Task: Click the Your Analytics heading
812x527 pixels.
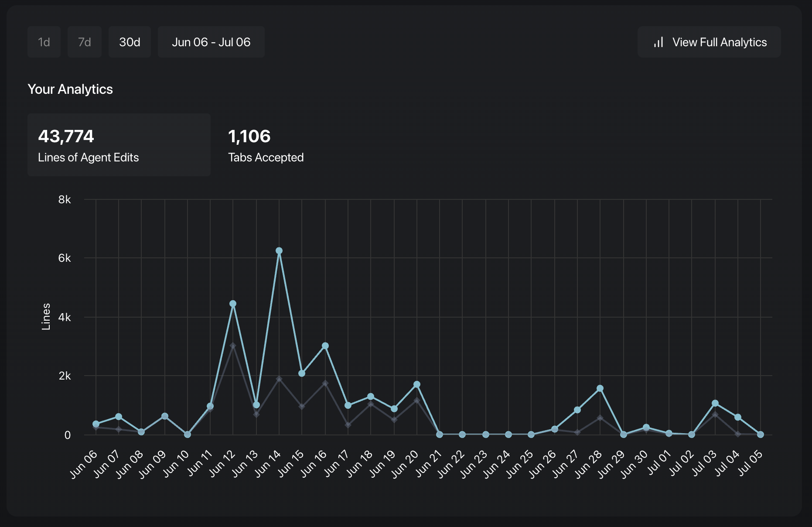Action: click(x=70, y=89)
